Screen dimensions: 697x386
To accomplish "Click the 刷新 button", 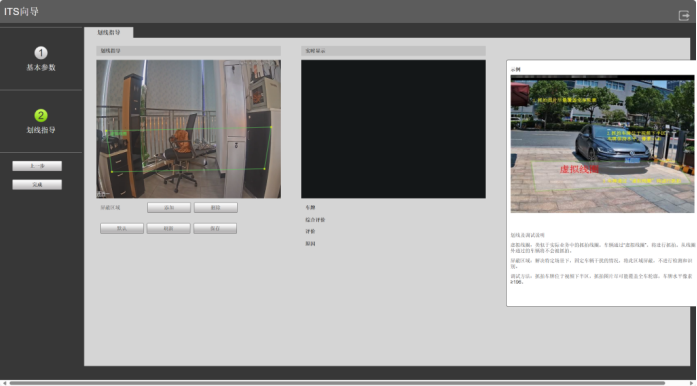I will 168,229.
